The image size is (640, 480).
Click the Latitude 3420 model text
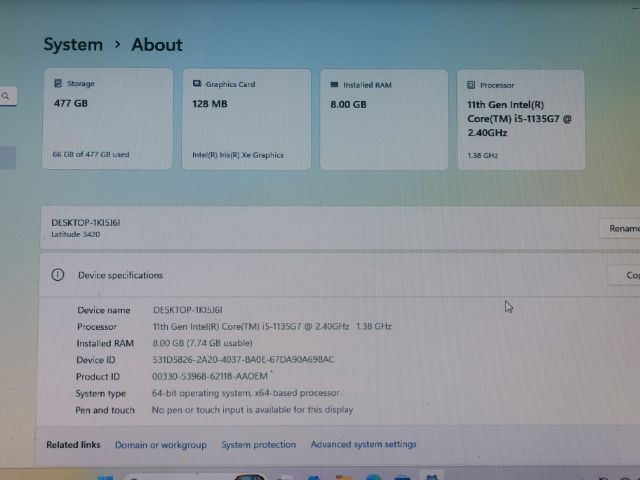pos(76,234)
